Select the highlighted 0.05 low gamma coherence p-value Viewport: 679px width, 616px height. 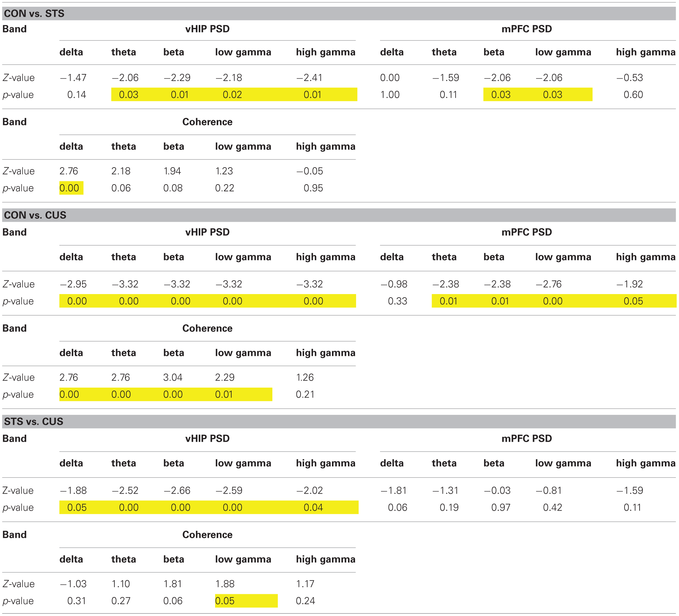click(x=226, y=601)
